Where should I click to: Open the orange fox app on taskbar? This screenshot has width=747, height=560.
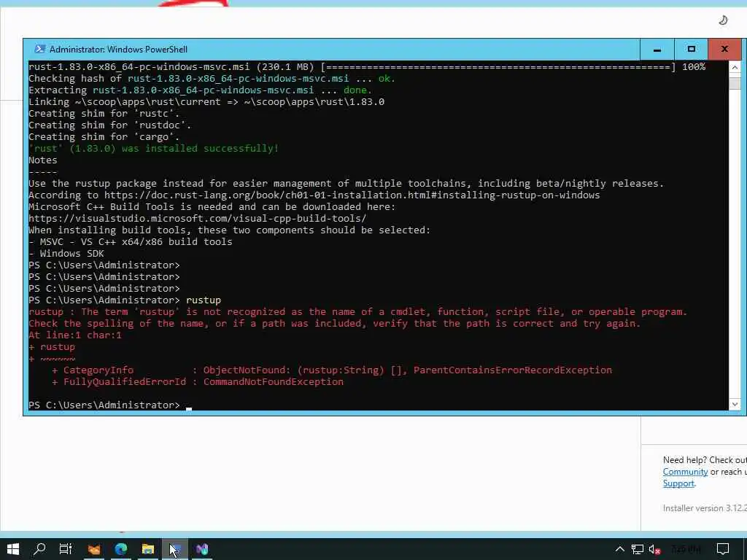tap(94, 549)
